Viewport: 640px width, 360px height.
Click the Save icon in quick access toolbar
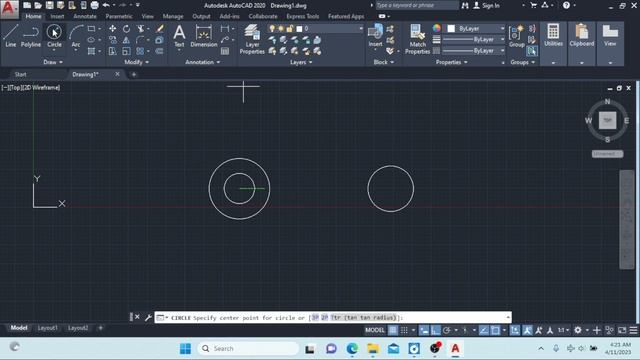[49, 5]
